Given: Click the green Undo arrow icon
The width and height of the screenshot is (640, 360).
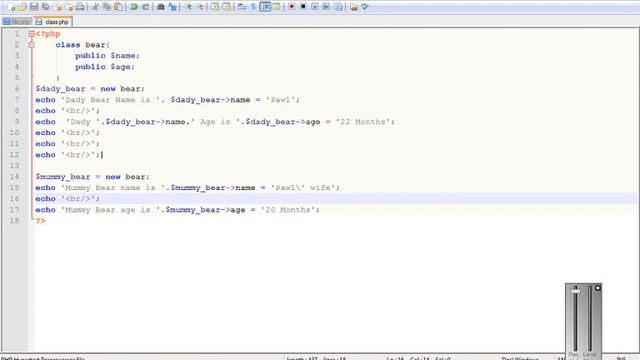Looking at the screenshot, I should pos(133,7).
